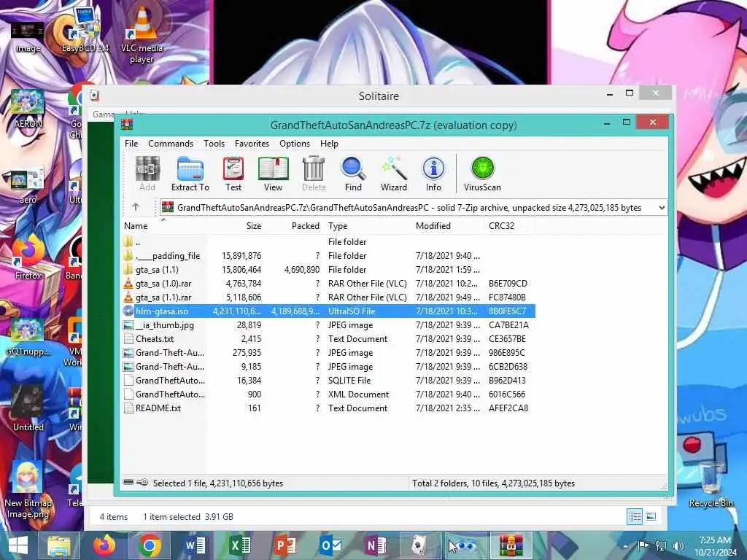Open the Extract To tool

(x=190, y=174)
